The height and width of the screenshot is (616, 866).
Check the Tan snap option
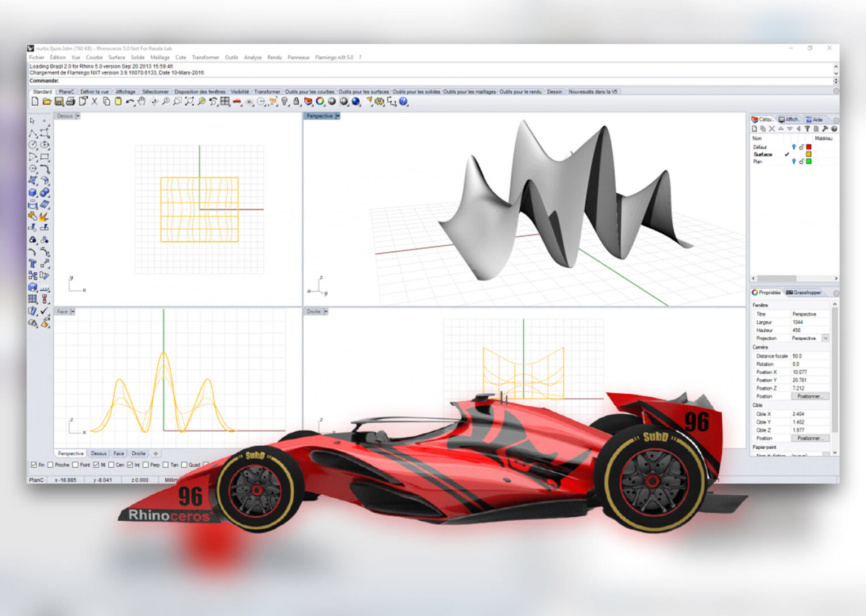click(x=166, y=465)
